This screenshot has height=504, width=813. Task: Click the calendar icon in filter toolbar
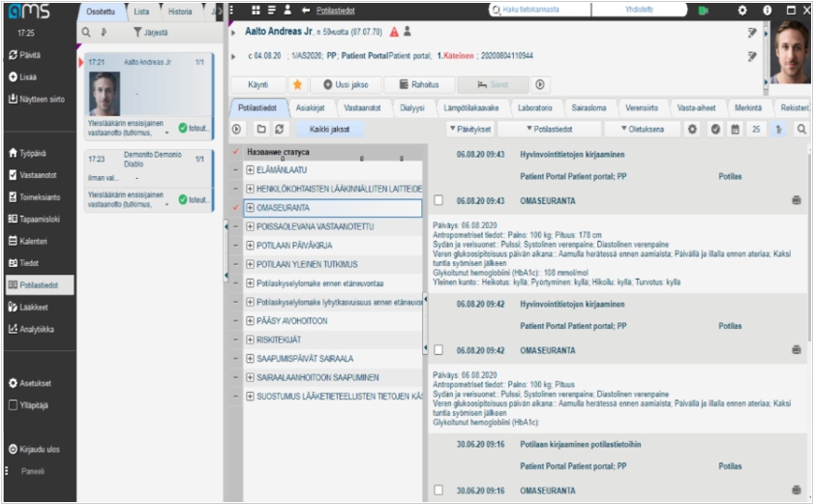736,129
